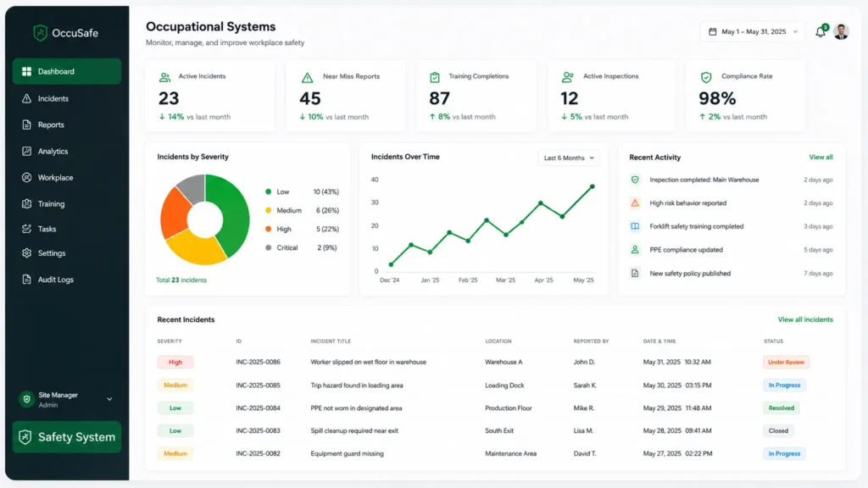Click the book icon for Forklift safety training
This screenshot has width=868, height=488.
click(635, 226)
